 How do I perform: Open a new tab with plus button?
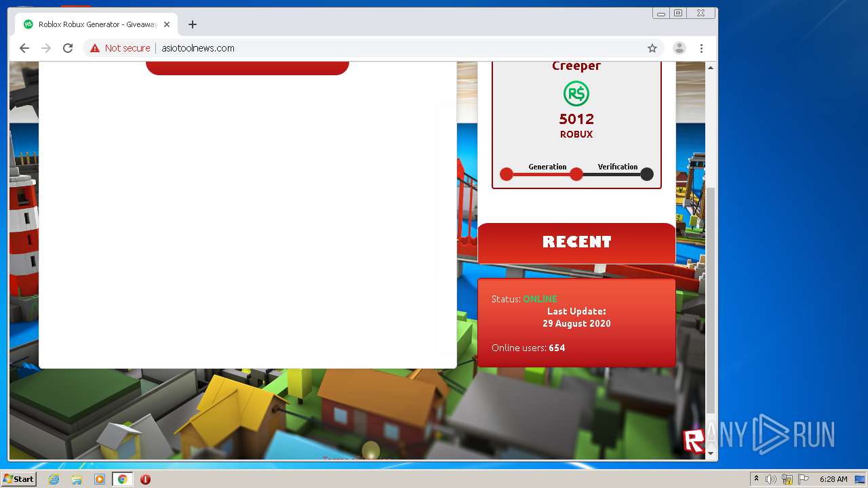click(x=193, y=24)
